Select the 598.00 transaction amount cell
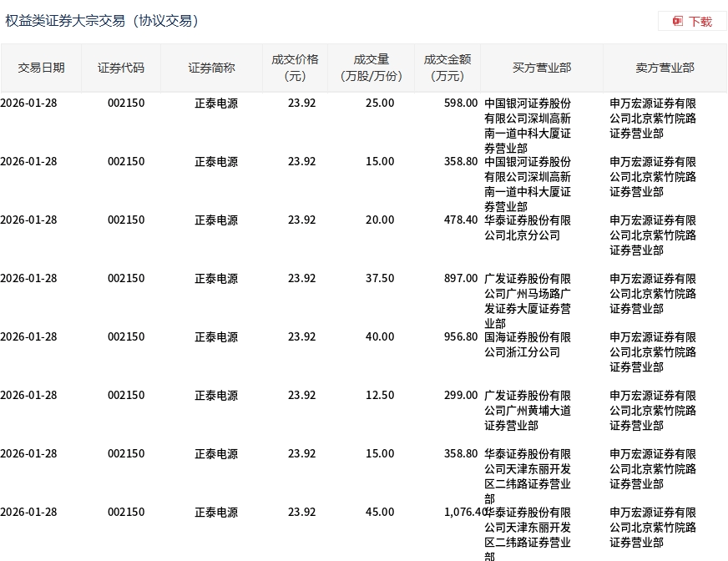728x561 pixels. (x=460, y=104)
